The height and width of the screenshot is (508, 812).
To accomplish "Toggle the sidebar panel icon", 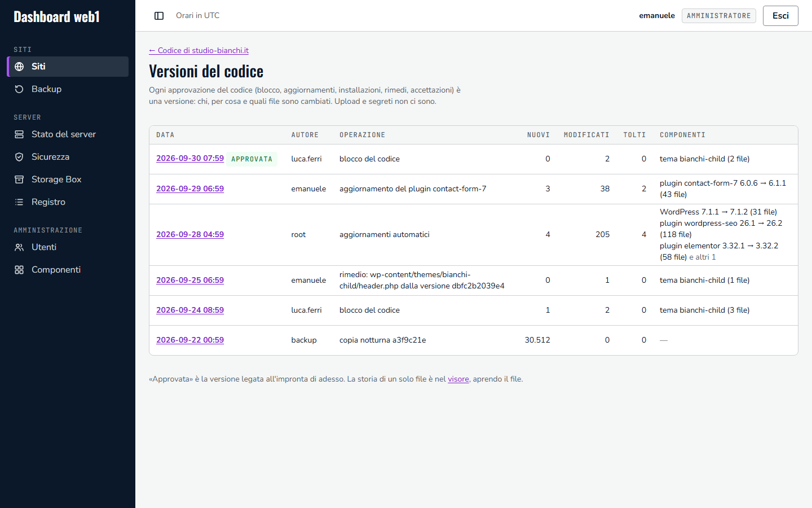I will coord(159,16).
